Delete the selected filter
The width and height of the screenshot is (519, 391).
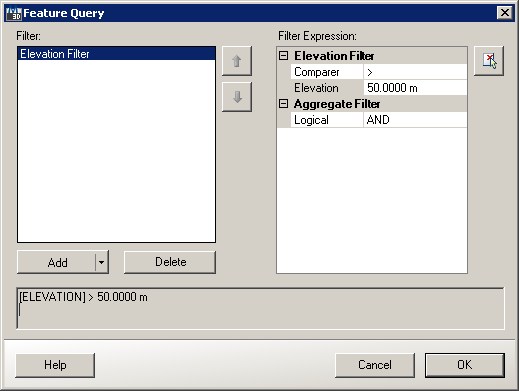170,262
